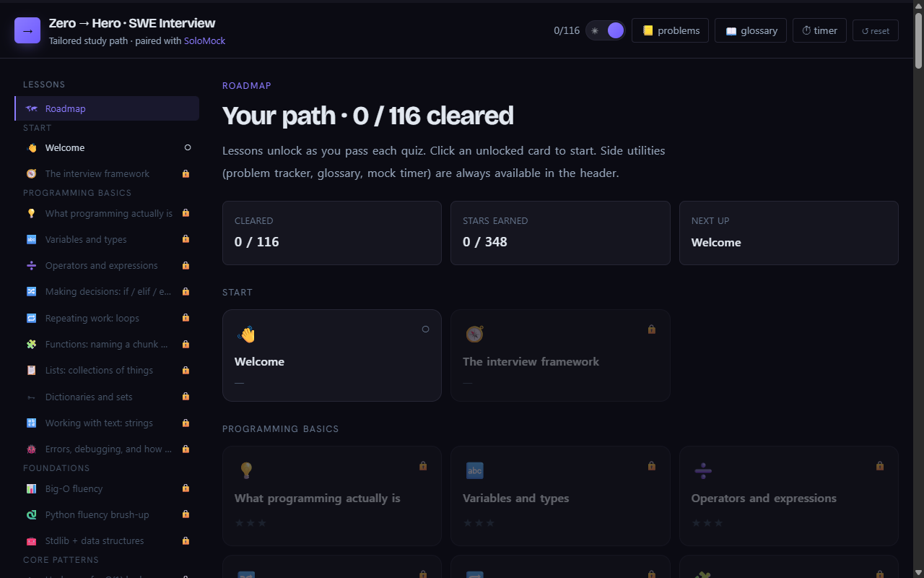924x578 pixels.
Task: Select Variables and types sidebar item
Action: click(x=107, y=239)
